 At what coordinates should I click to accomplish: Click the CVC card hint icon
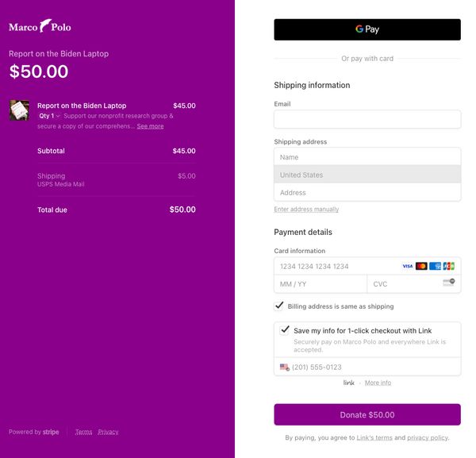tap(449, 283)
